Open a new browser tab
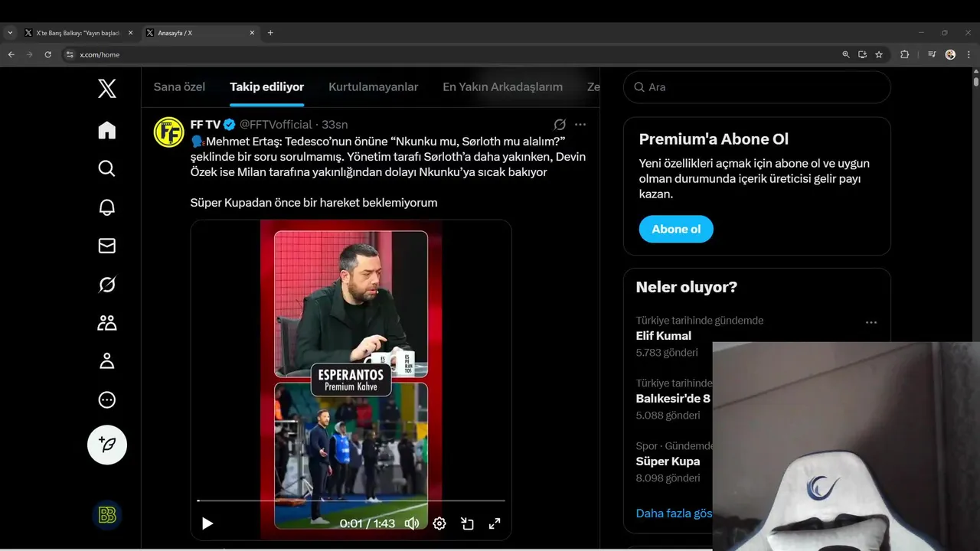The height and width of the screenshot is (551, 980). point(270,33)
